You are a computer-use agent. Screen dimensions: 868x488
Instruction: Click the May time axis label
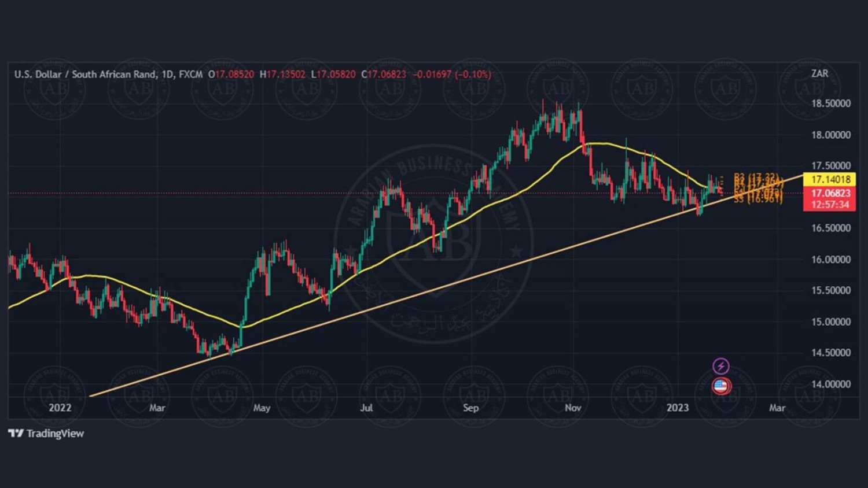coord(262,408)
